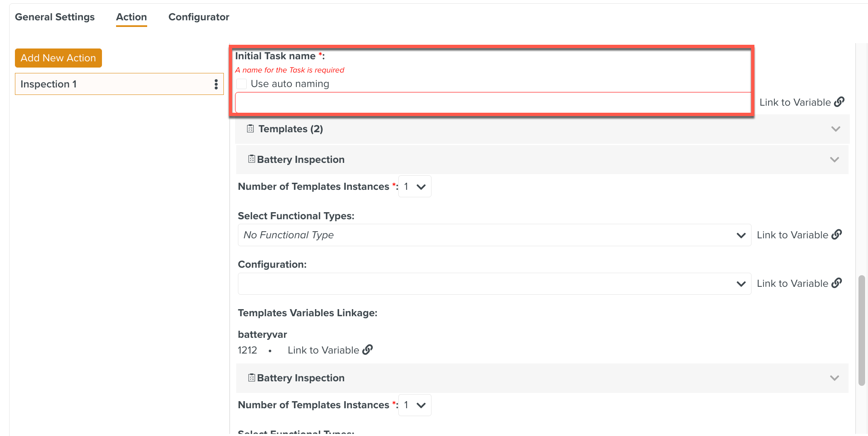This screenshot has width=868, height=436.
Task: Collapse the first Battery Inspection section
Action: (834, 160)
